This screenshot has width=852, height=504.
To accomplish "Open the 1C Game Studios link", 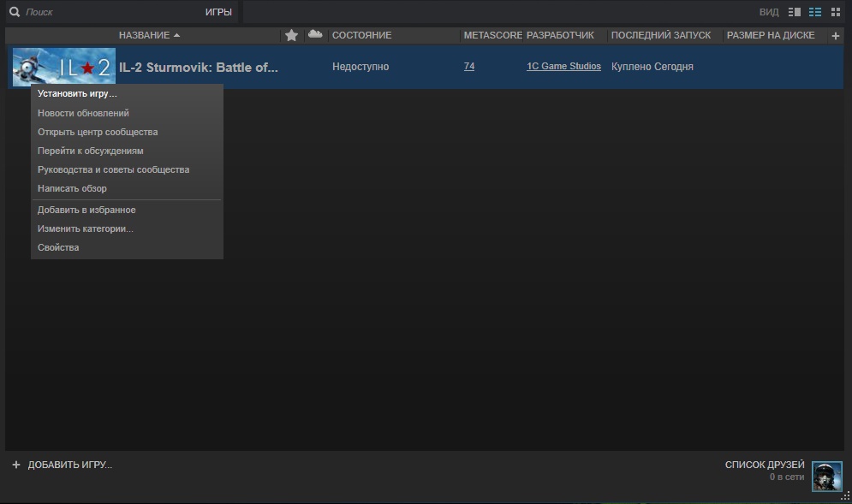I will 563,66.
